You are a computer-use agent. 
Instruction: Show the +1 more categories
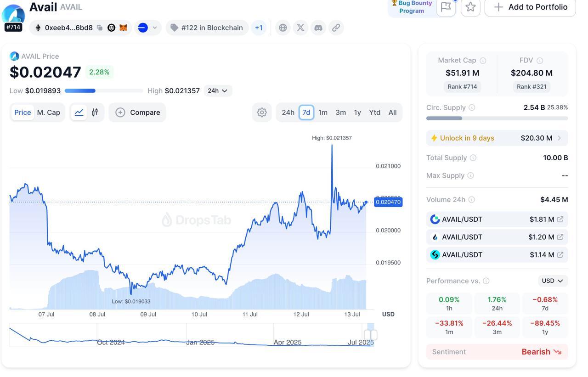tap(259, 28)
